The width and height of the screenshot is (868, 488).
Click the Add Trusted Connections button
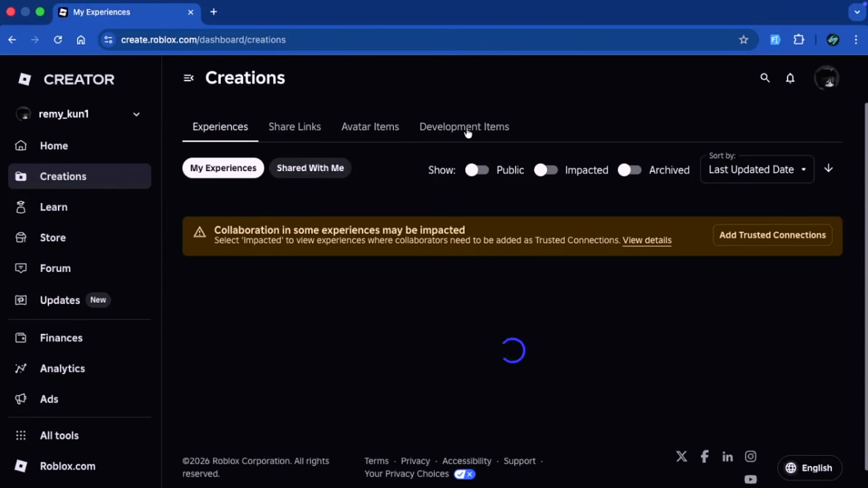click(x=772, y=235)
